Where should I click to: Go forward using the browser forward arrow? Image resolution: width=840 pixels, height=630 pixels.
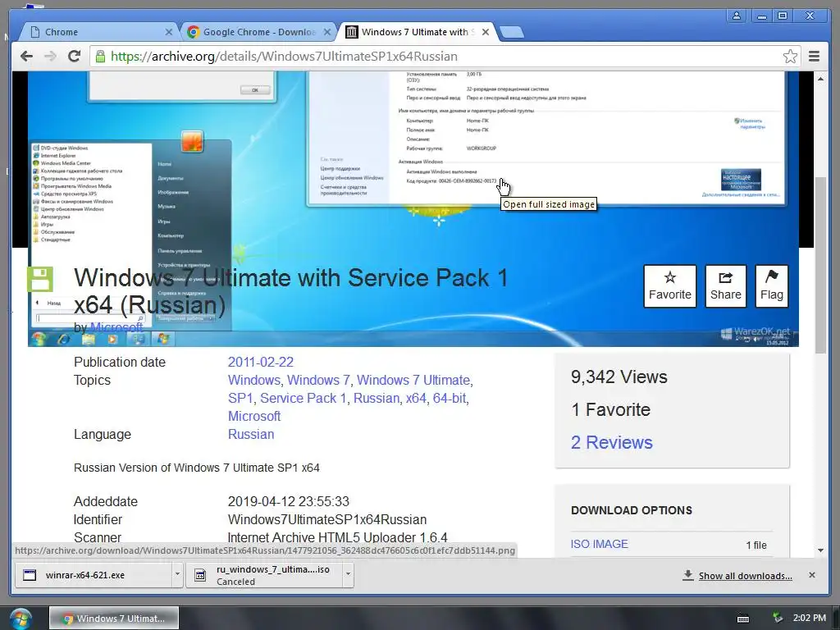50,57
